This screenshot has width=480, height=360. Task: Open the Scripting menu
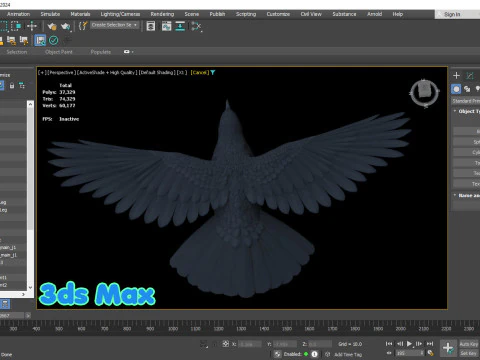[246, 14]
